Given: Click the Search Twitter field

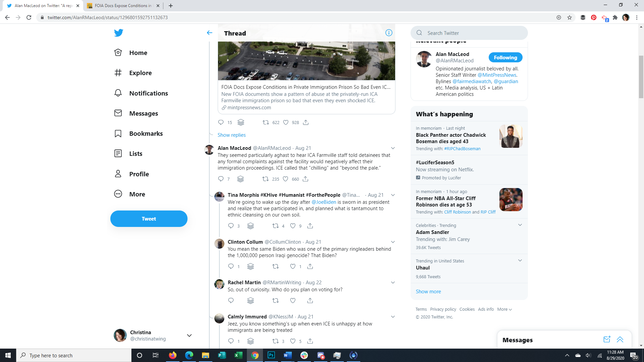Looking at the screenshot, I should (470, 33).
